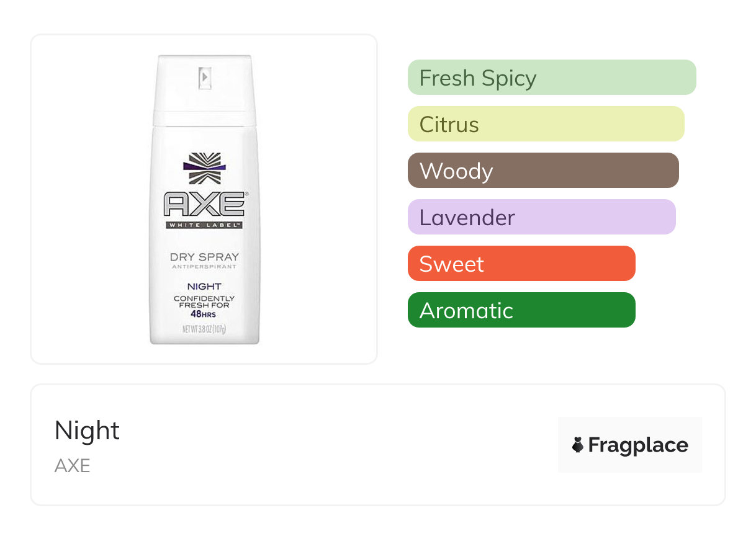This screenshot has width=756, height=536.
Task: Click the striped emblem above the AXE logo
Action: tap(204, 169)
